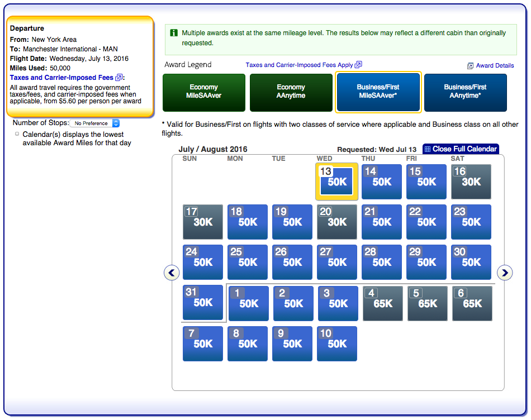Choose Business/First MileSAAver award
Viewport: 531px width, 420px height.
tap(378, 93)
